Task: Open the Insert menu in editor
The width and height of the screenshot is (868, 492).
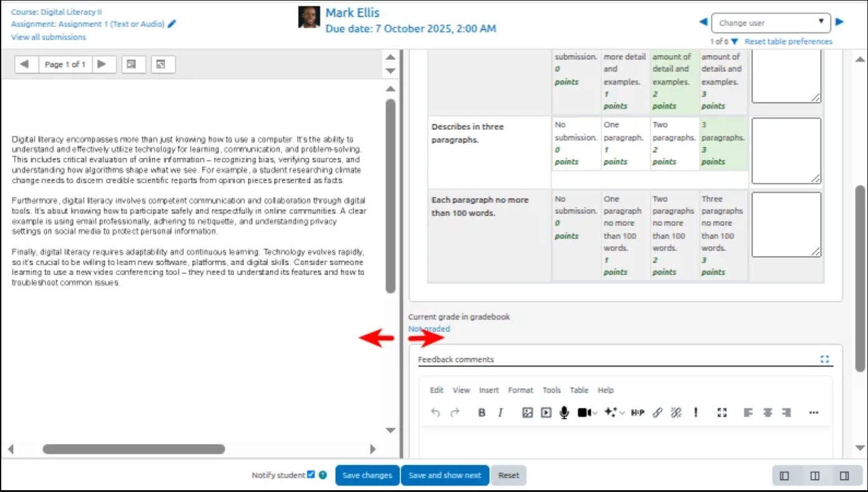Action: click(x=489, y=390)
